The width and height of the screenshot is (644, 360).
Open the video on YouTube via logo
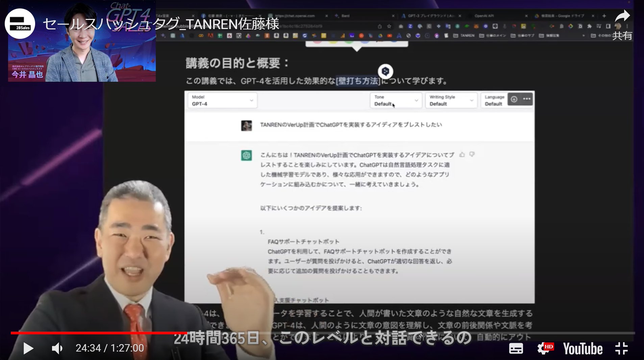[x=583, y=349]
